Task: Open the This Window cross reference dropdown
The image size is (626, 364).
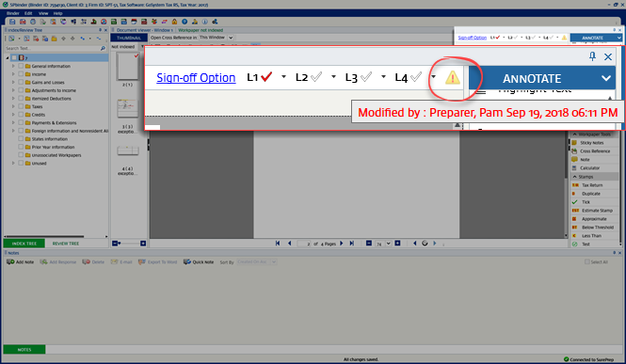Action: (x=231, y=38)
